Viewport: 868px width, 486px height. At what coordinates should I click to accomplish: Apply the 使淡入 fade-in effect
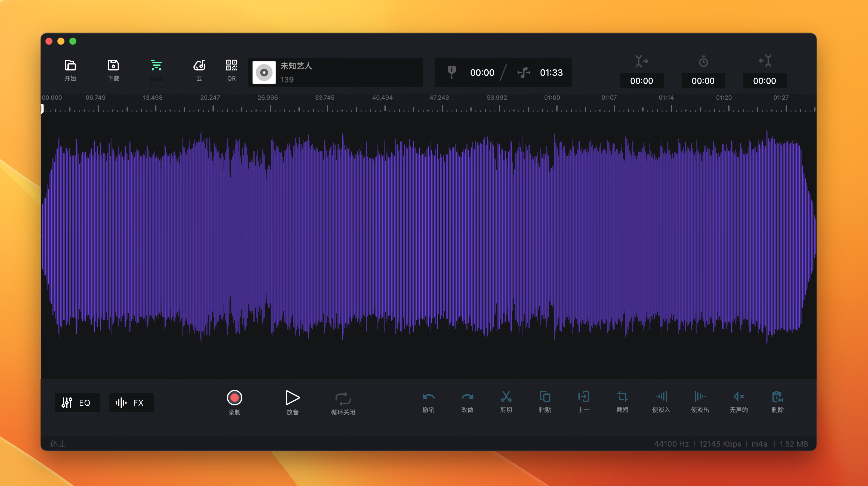(x=661, y=397)
